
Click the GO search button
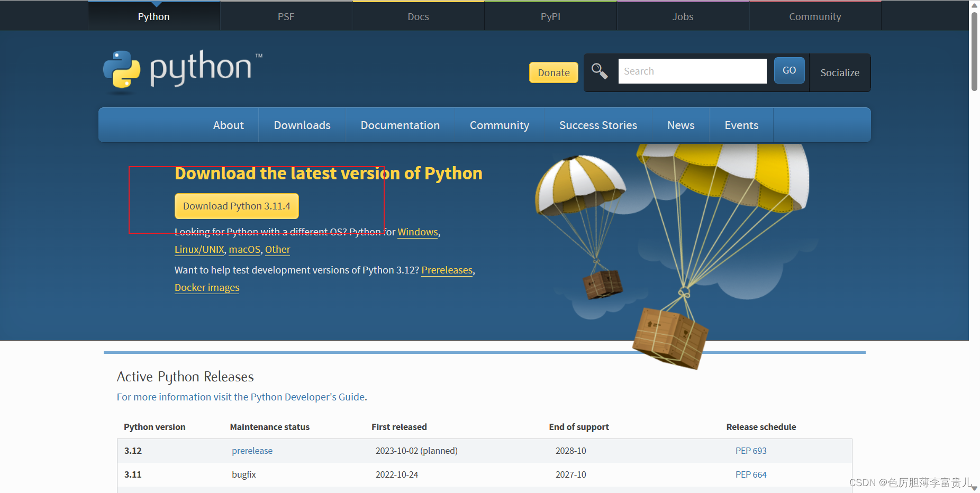(x=789, y=70)
